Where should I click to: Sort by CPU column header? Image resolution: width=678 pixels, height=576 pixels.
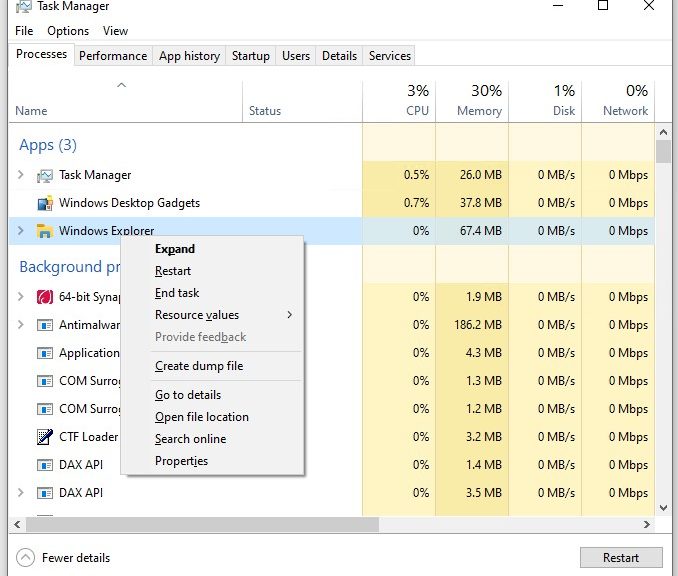coord(399,101)
